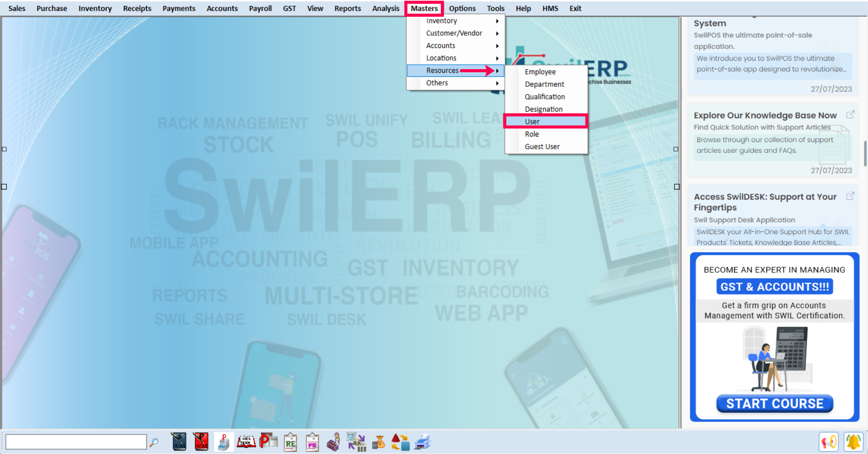
Task: Select Designation from Resources submenu
Action: (546, 109)
